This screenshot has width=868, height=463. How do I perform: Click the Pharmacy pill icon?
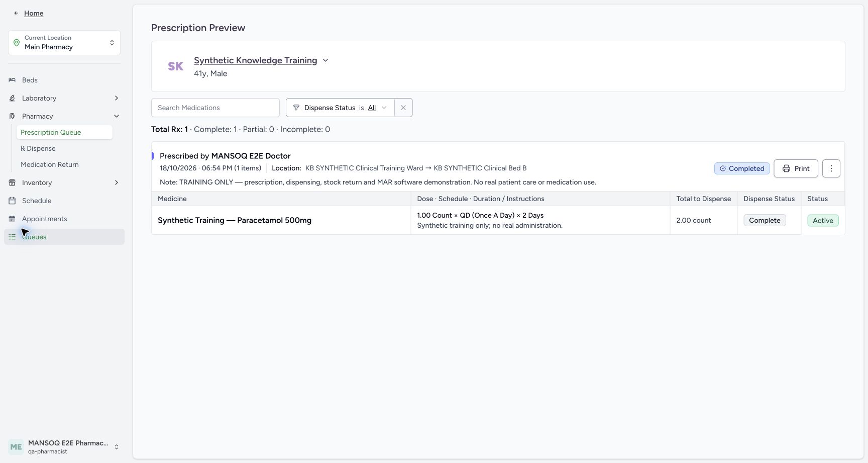point(12,116)
